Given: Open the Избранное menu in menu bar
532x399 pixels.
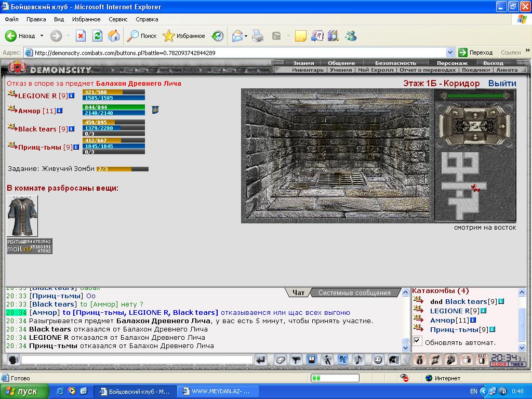Looking at the screenshot, I should click(x=86, y=19).
